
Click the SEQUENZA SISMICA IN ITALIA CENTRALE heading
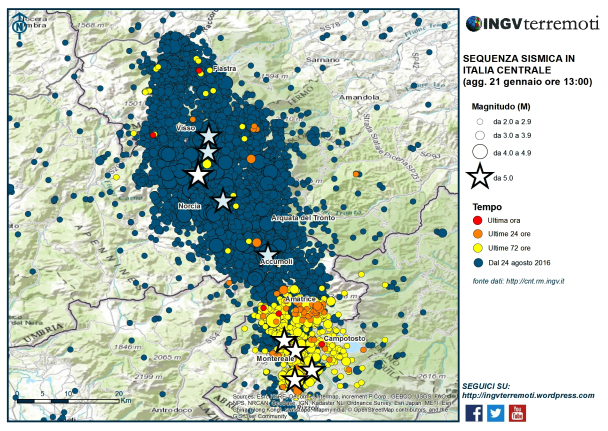[519, 64]
